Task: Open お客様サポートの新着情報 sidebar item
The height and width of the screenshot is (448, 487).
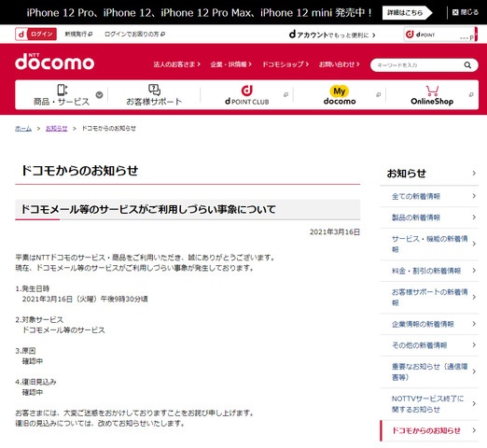Action: pos(429,297)
